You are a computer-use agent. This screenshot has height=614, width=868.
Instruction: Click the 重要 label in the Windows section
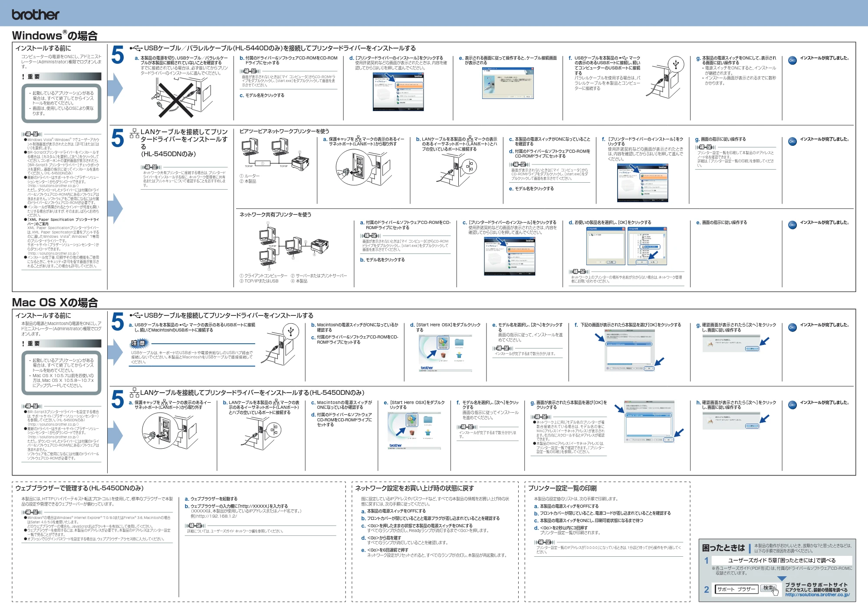tap(61, 76)
